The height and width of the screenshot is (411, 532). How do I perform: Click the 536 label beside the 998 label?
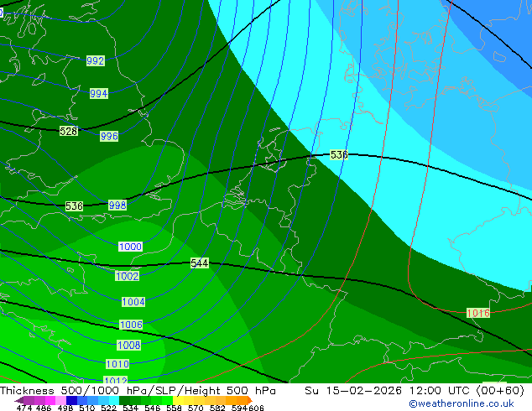point(74,205)
